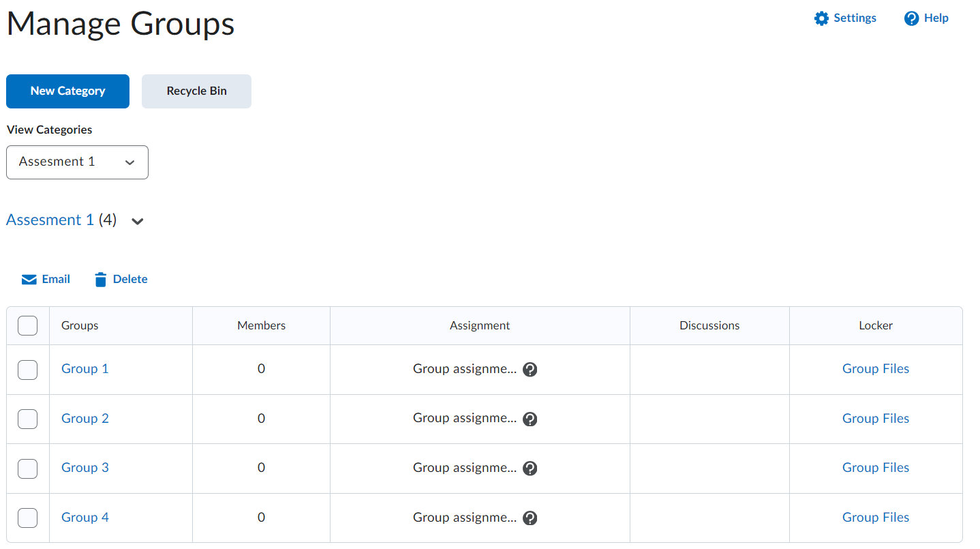980x549 pixels.
Task: Open Group Files for Group 4
Action: coord(875,517)
